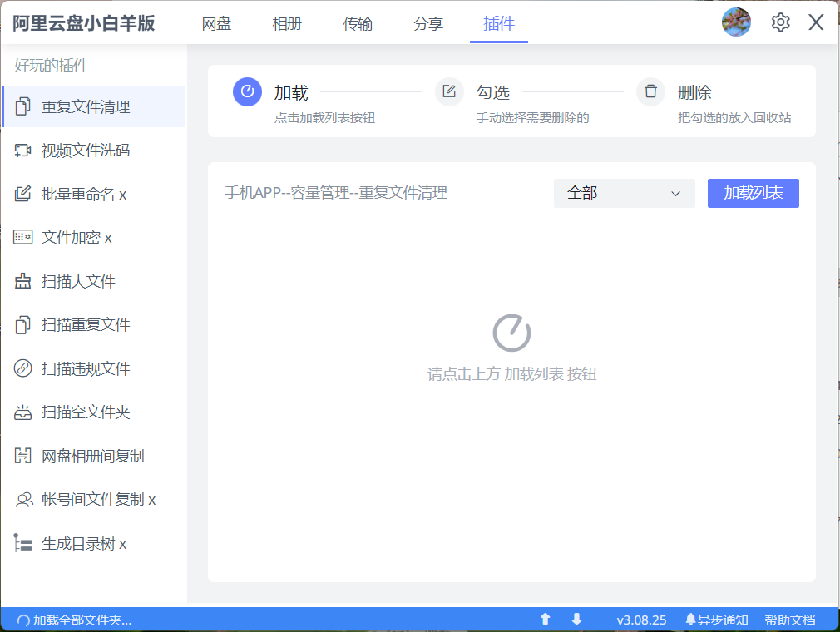Select the 扫描大文件 plugin entry
The height and width of the screenshot is (632, 840).
click(x=94, y=281)
